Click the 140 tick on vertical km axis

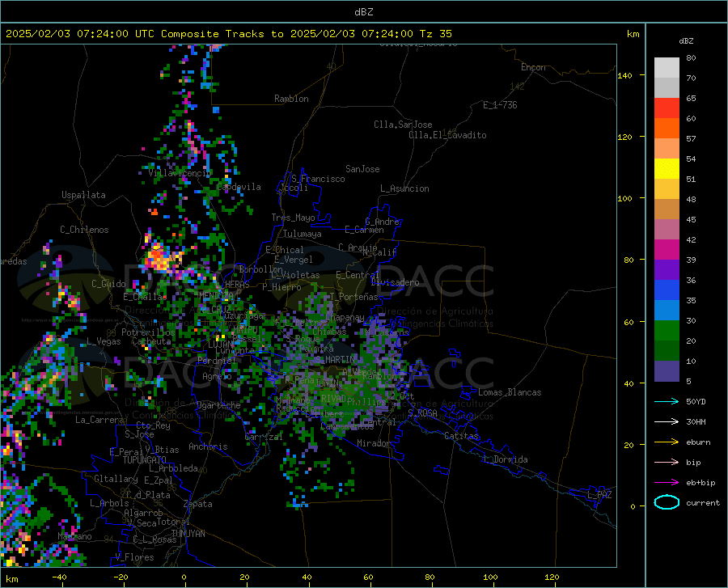(x=624, y=75)
